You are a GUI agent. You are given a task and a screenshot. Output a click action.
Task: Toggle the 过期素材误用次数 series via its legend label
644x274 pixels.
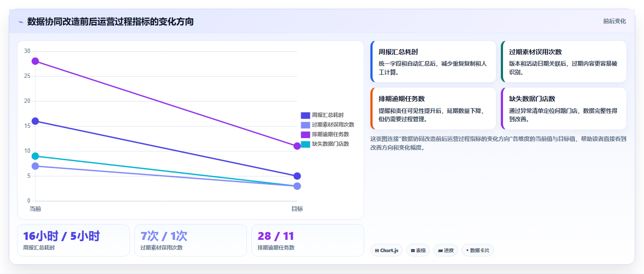333,125
